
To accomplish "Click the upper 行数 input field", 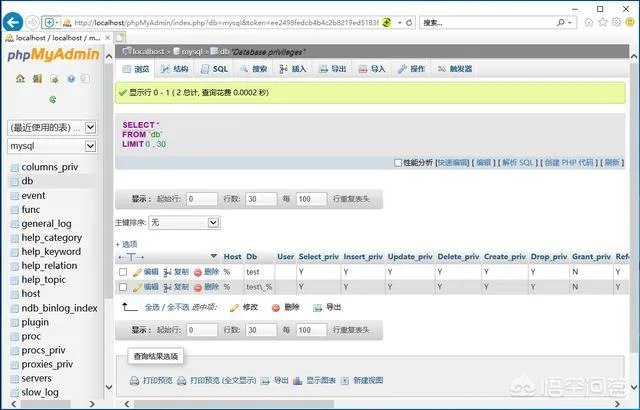I will click(261, 199).
